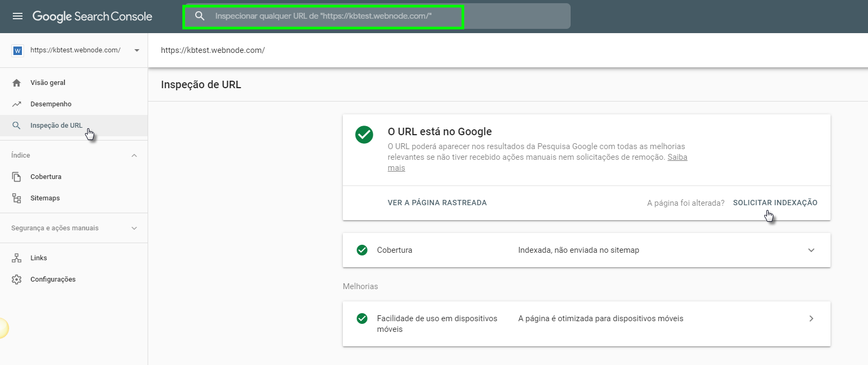Click the mobile usability green check icon

click(x=362, y=319)
